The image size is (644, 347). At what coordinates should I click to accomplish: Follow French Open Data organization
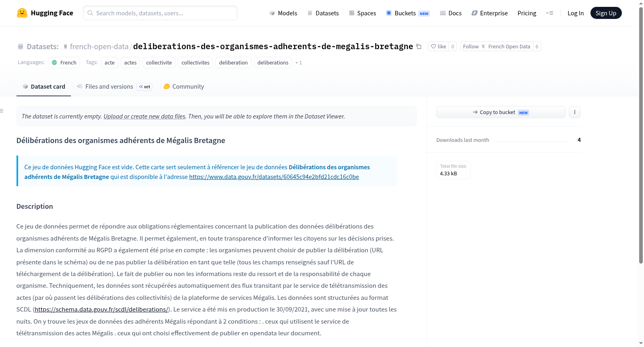click(496, 46)
